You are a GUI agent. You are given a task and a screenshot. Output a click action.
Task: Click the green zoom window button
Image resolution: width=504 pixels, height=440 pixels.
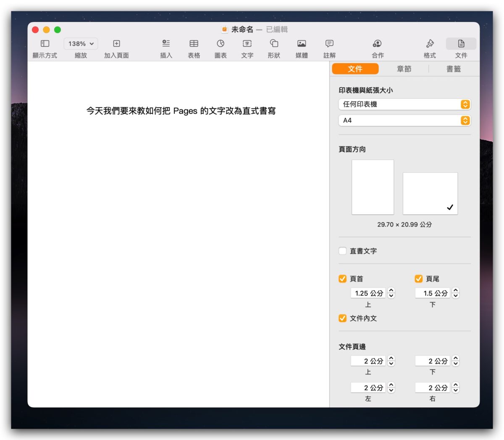coord(58,29)
